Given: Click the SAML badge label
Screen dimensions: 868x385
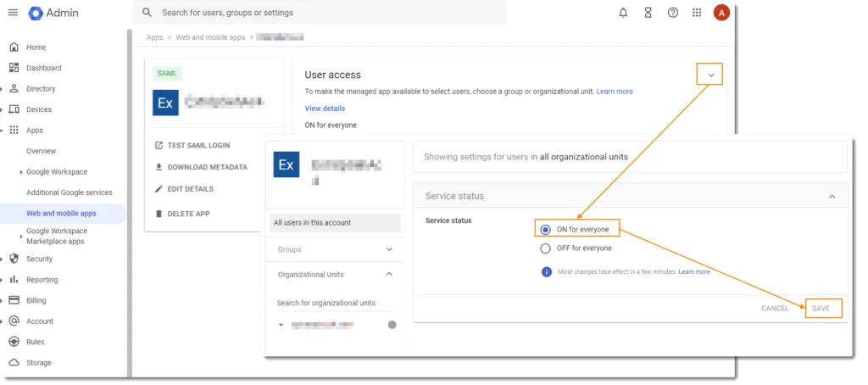Looking at the screenshot, I should 167,73.
